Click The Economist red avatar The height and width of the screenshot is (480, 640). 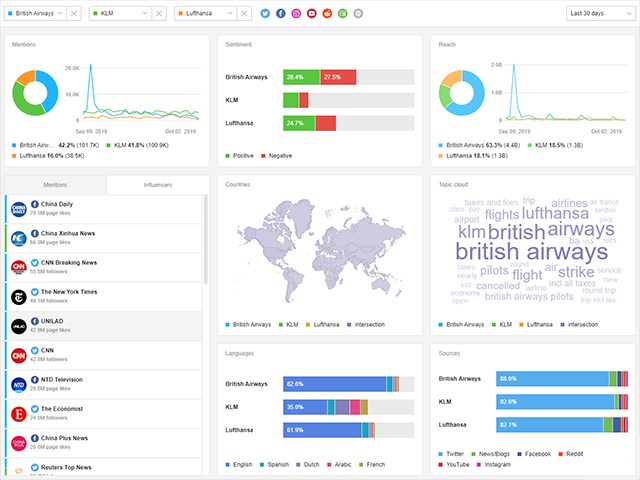[19, 414]
